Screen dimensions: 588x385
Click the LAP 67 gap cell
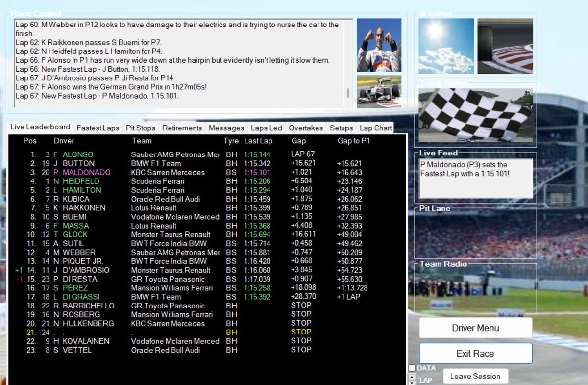303,154
